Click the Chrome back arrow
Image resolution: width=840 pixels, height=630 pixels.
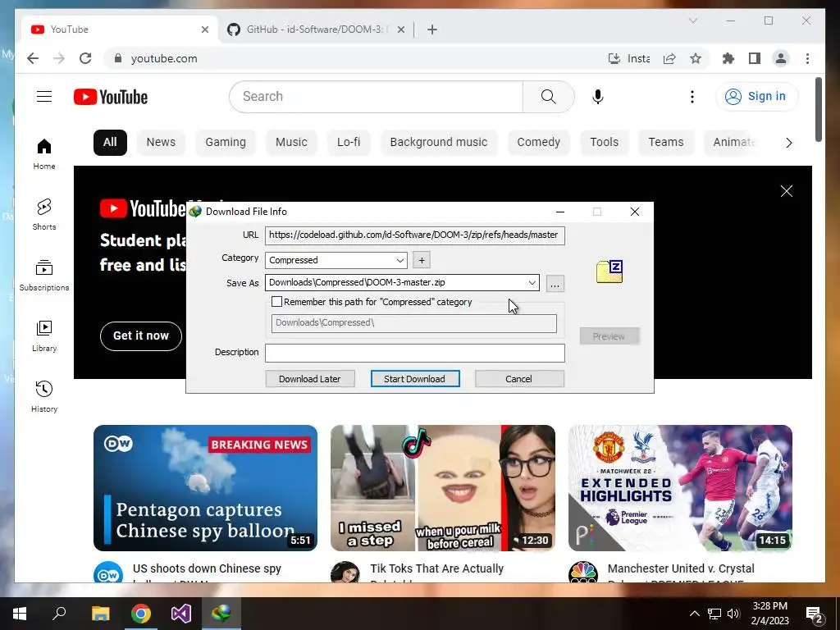point(33,58)
